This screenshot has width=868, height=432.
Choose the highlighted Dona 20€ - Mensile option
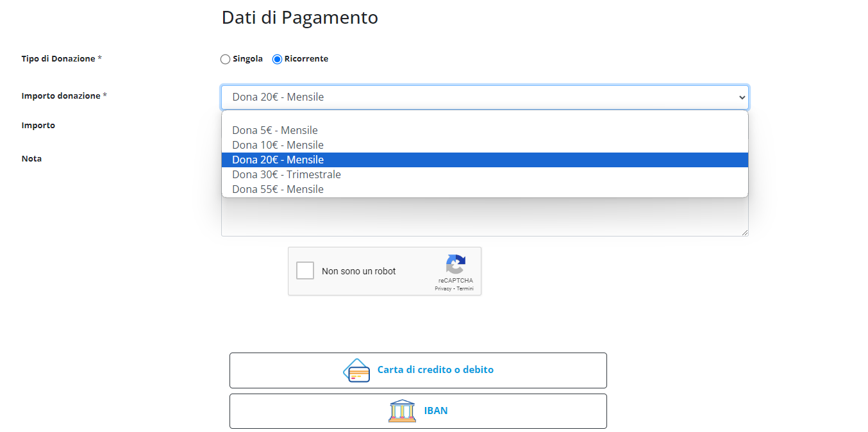(277, 159)
